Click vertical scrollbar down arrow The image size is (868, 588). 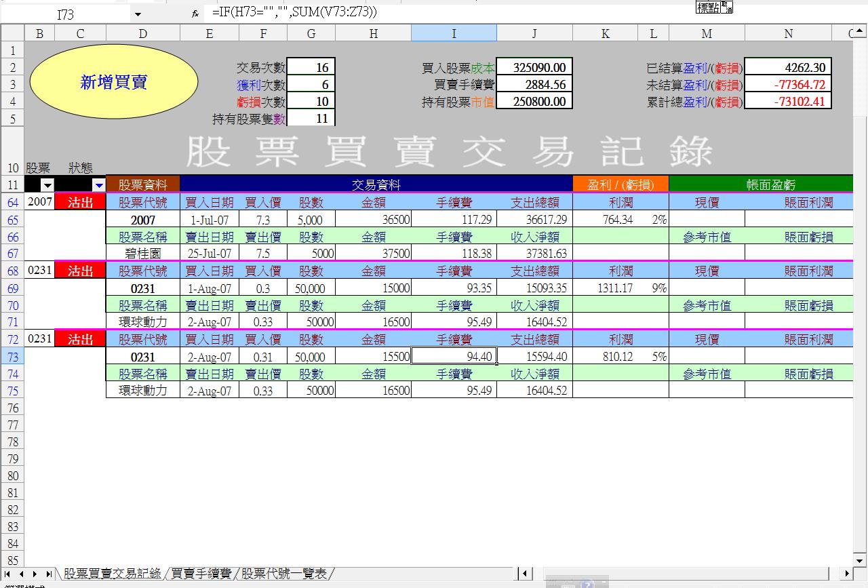[861, 562]
